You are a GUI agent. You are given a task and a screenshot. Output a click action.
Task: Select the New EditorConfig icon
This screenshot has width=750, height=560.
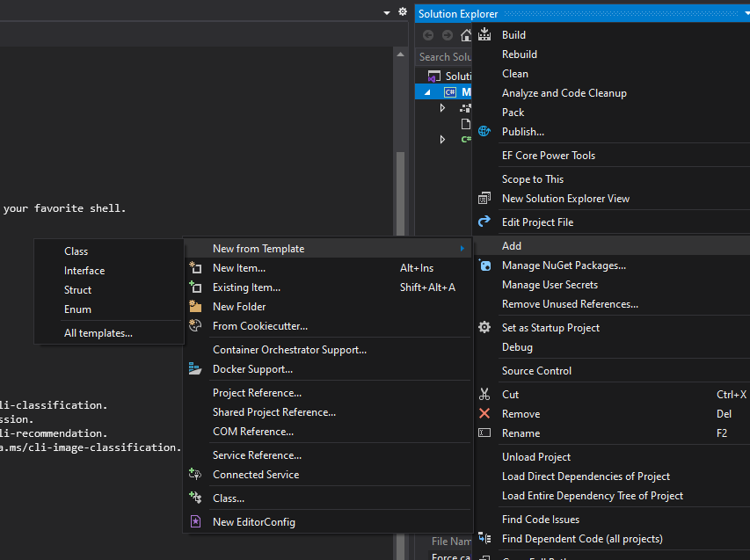coord(195,521)
